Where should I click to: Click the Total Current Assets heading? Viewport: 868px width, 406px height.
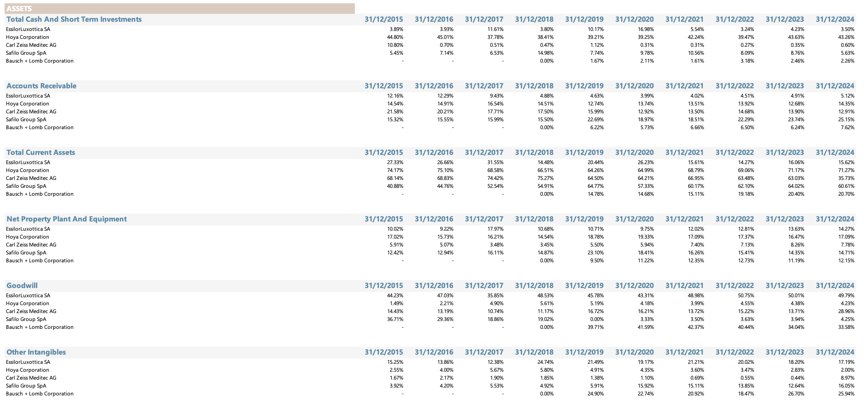[41, 153]
